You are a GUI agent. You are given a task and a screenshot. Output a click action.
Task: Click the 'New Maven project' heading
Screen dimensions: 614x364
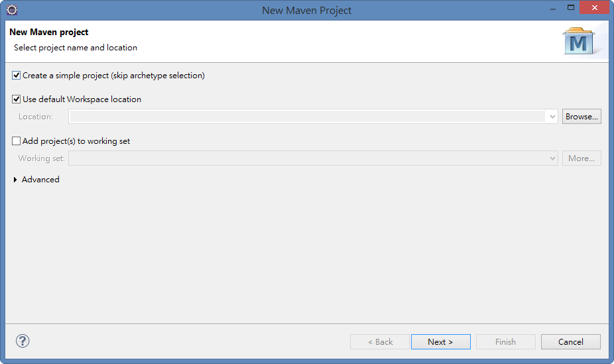point(49,32)
